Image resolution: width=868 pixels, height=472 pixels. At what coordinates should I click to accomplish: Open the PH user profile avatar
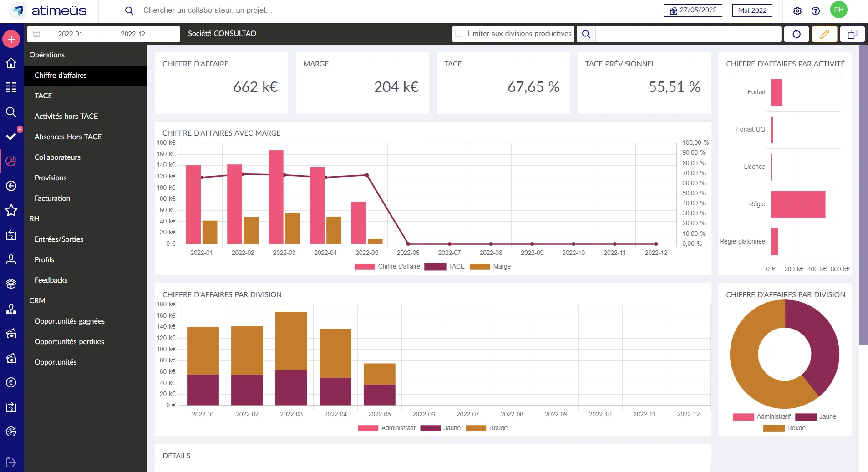point(838,10)
